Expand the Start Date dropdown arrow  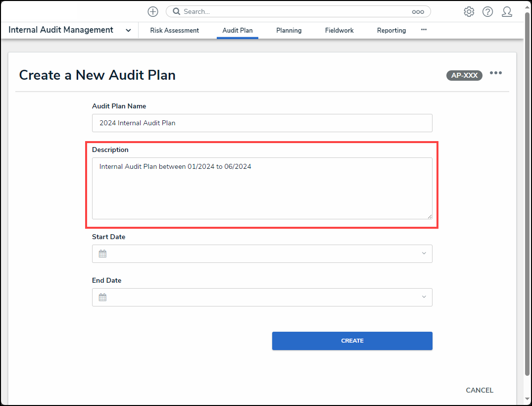tap(424, 254)
